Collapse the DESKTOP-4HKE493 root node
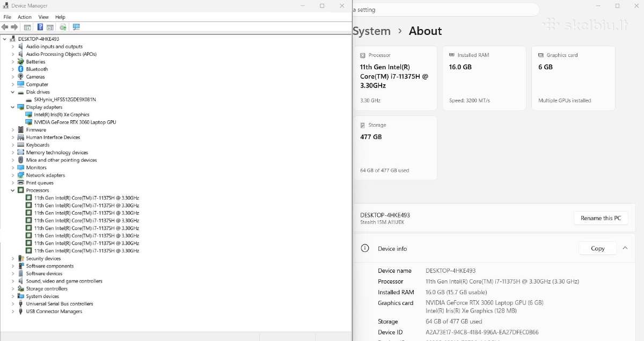 click(5, 39)
